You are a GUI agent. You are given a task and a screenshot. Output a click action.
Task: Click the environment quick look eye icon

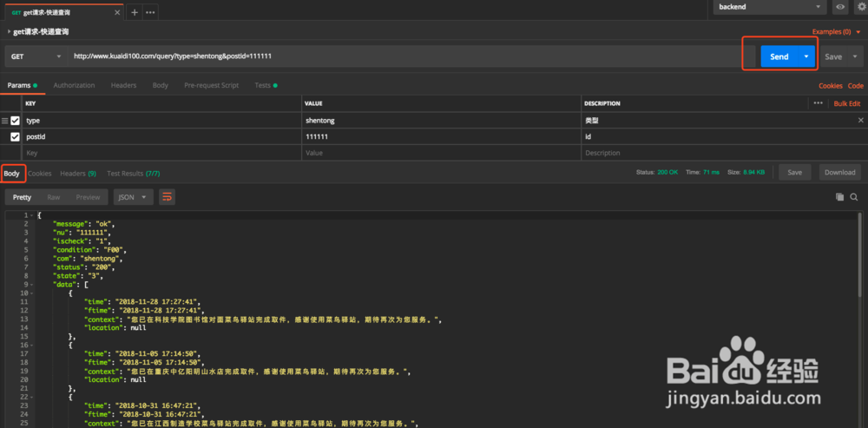tap(840, 7)
